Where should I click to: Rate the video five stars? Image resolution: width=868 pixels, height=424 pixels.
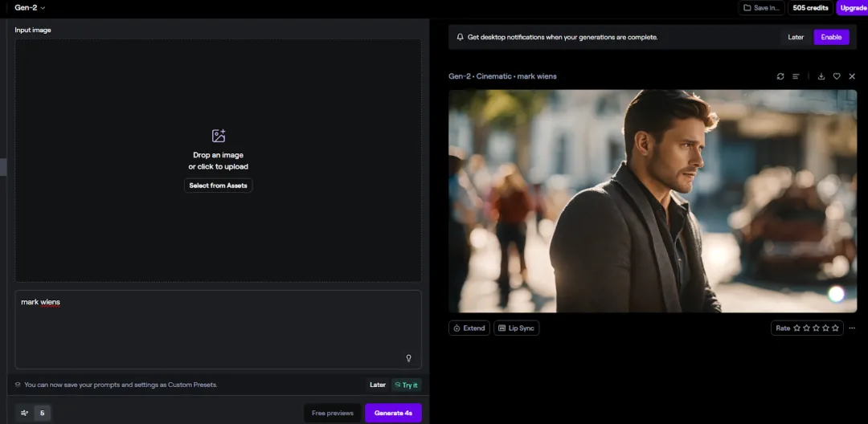835,328
